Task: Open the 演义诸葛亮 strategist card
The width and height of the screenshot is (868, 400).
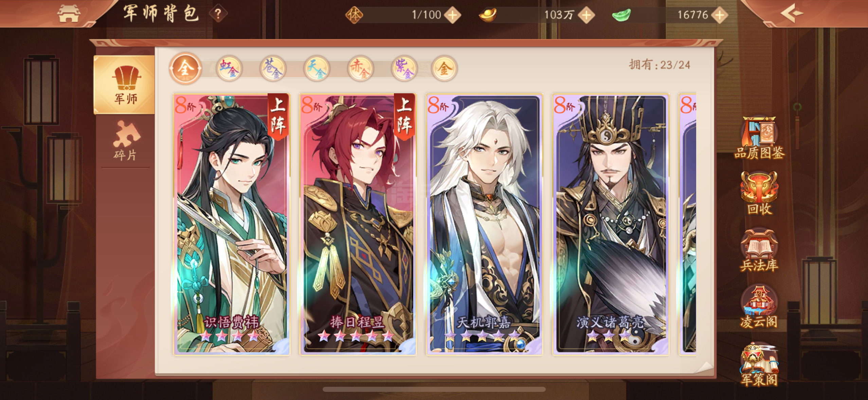Action: coord(611,225)
